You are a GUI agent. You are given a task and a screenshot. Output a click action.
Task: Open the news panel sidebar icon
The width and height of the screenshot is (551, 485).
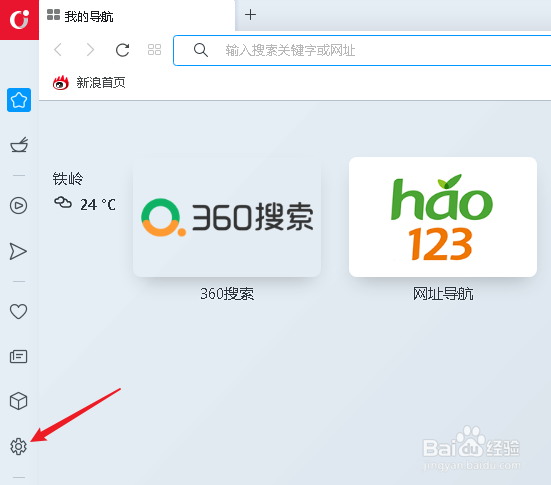(x=18, y=357)
